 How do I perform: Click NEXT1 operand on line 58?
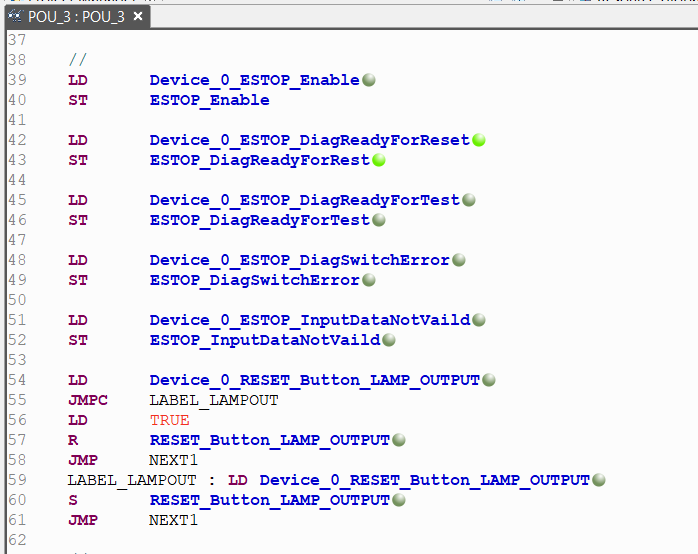(x=173, y=460)
